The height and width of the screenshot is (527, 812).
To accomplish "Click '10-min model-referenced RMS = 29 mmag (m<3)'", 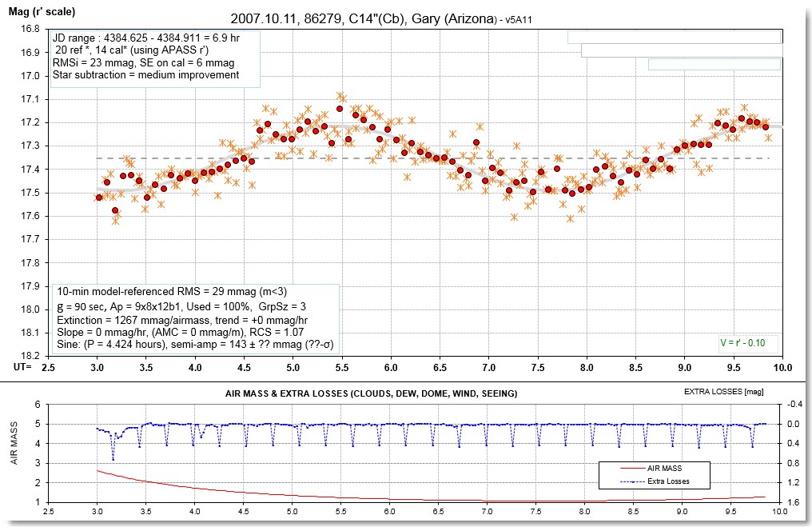I will [x=172, y=292].
